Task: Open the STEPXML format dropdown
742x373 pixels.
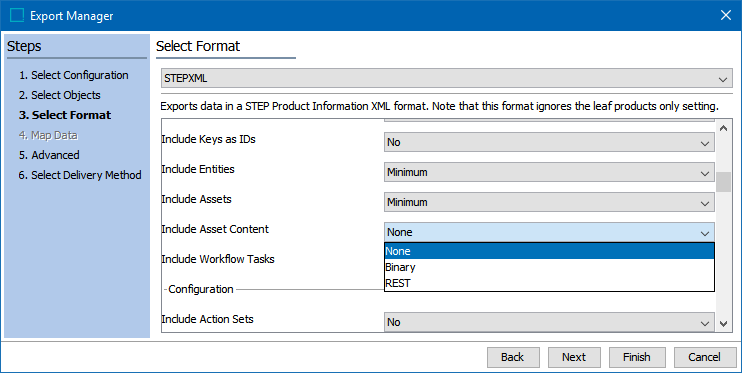Action: (447, 79)
